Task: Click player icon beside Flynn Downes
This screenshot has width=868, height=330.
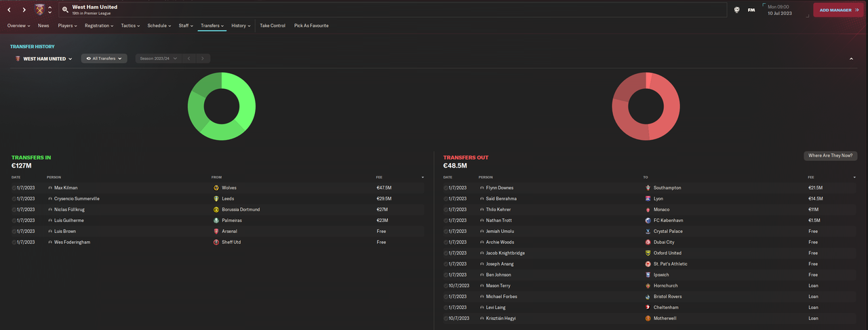Action: [x=482, y=187]
